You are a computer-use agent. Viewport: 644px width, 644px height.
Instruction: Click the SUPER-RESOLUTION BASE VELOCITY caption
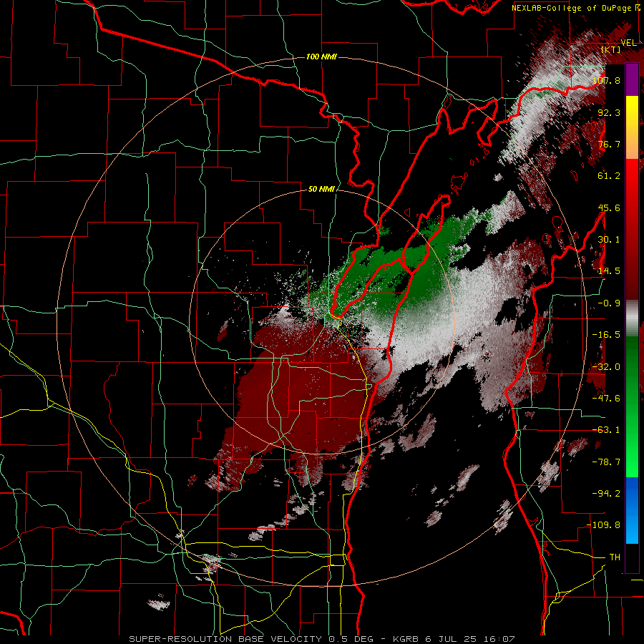coord(225,639)
